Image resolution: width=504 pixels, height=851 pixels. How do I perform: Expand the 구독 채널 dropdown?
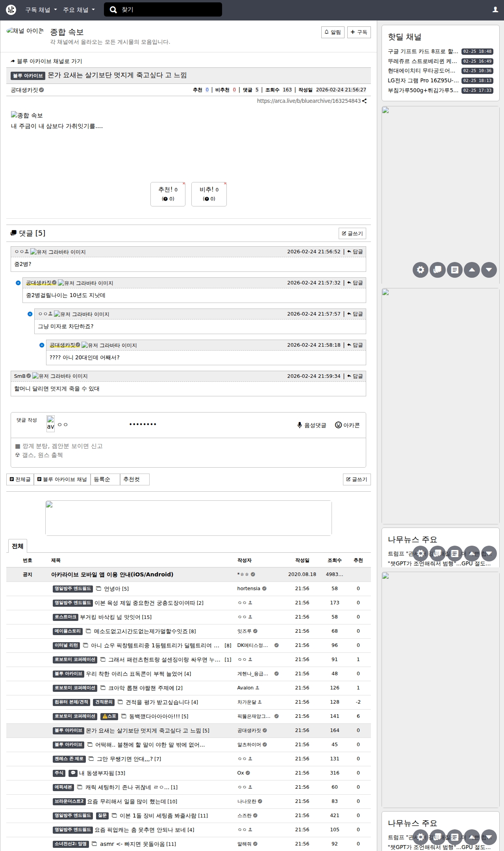point(41,10)
